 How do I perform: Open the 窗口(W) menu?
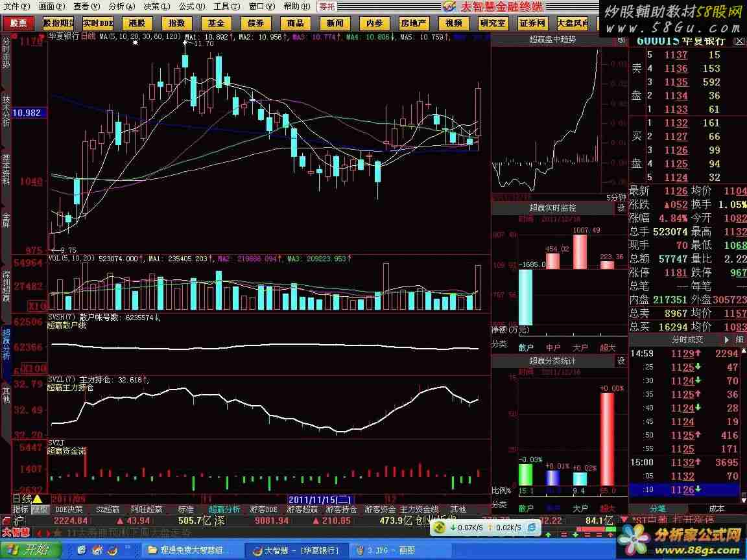tap(262, 6)
